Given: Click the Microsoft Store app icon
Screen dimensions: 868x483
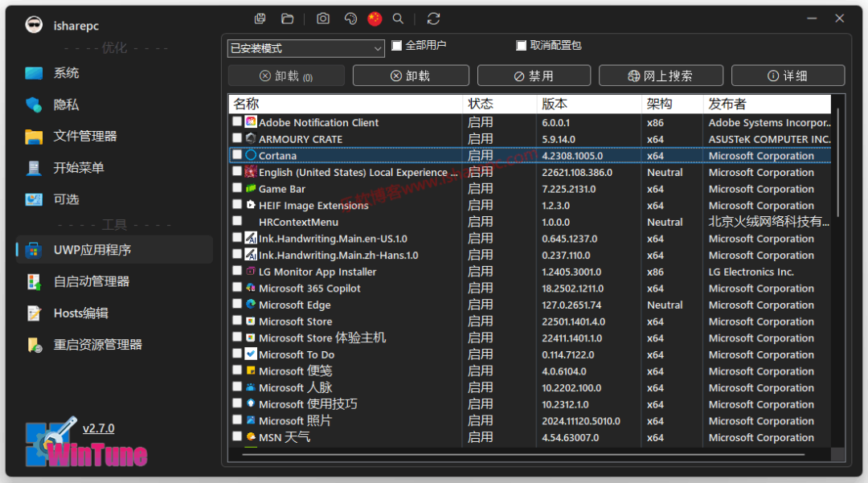Looking at the screenshot, I should (x=251, y=321).
